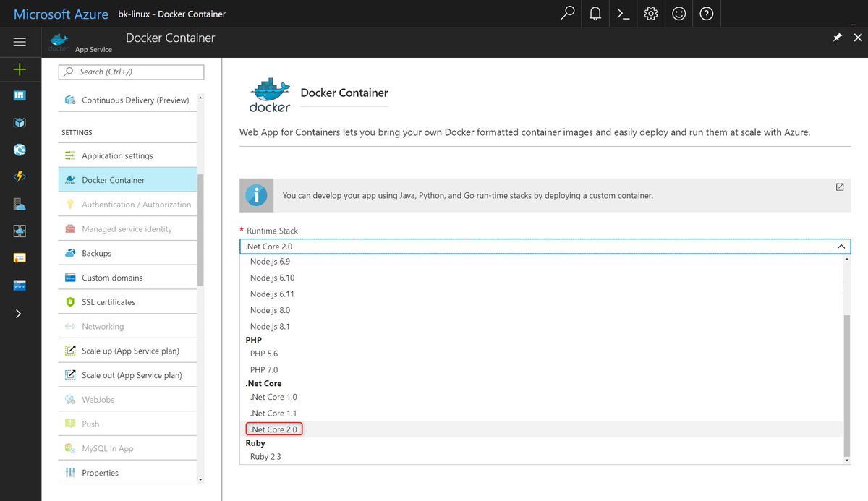868x501 pixels.
Task: Select Ruby 2.3 option
Action: 541,457
